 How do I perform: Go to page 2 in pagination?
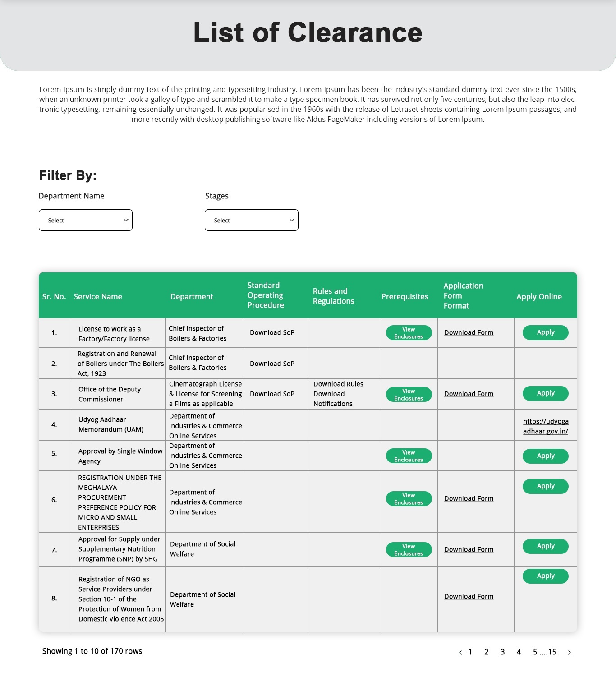pyautogui.click(x=486, y=652)
